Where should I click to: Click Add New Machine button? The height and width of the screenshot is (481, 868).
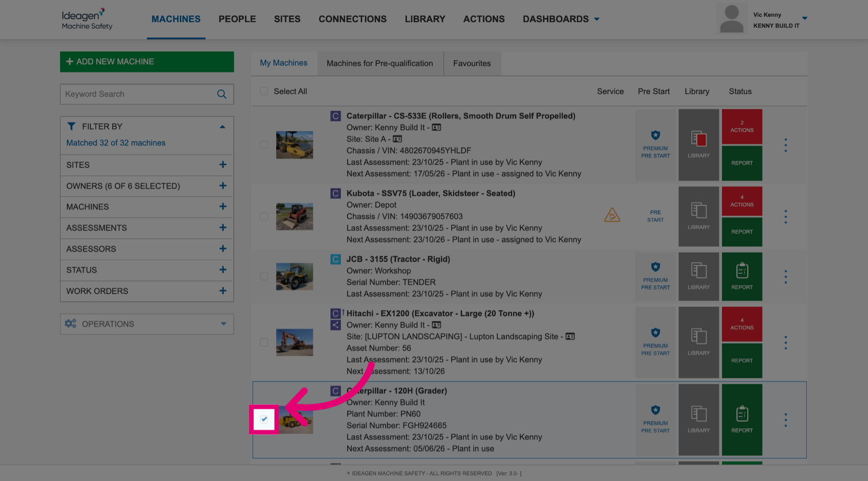point(147,61)
